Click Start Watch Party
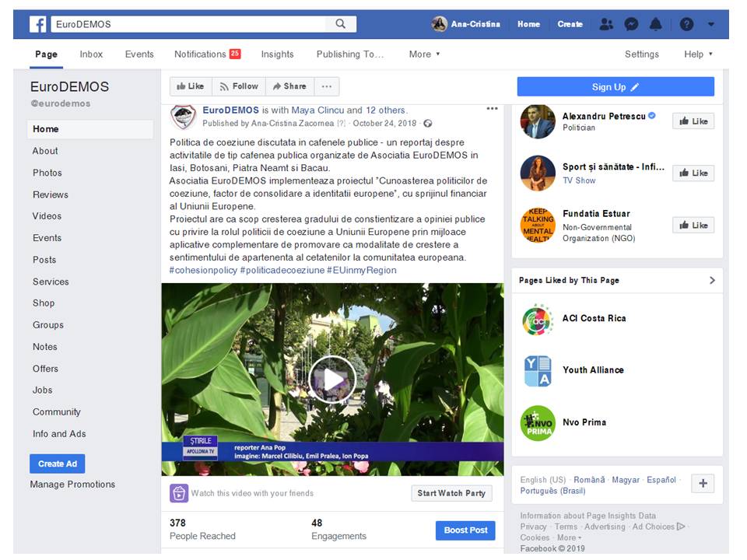This screenshot has width=747, height=560. point(451,493)
